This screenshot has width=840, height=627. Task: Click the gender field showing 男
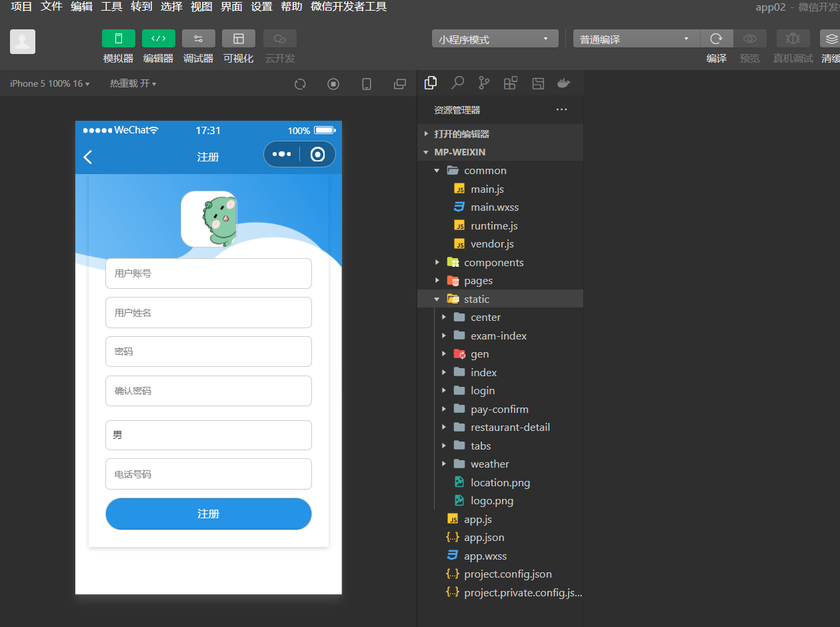point(209,435)
